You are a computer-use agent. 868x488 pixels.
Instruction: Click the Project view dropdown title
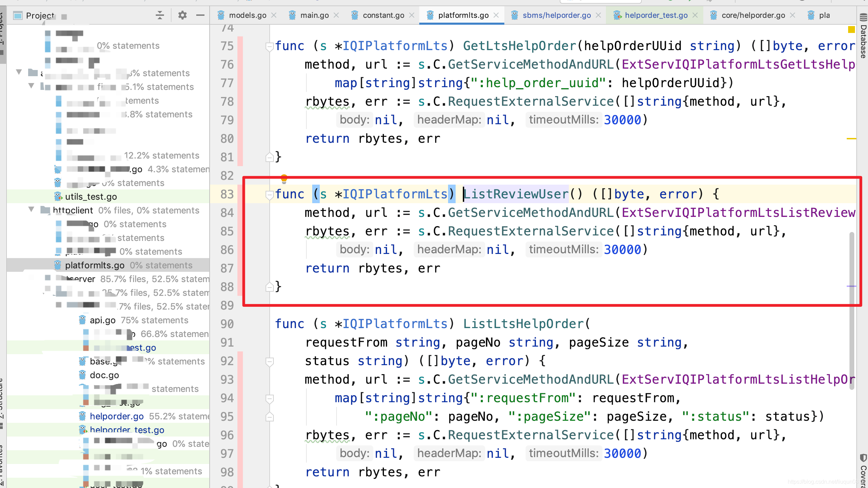(40, 15)
